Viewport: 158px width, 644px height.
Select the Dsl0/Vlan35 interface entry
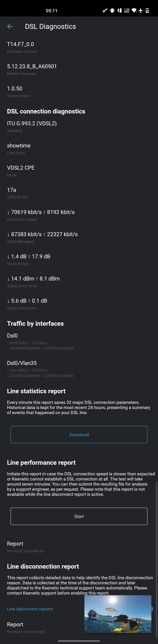click(x=79, y=369)
